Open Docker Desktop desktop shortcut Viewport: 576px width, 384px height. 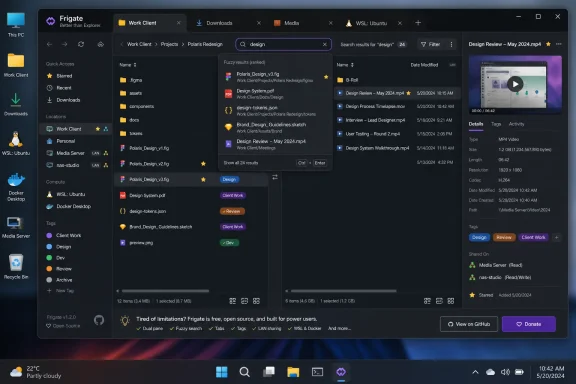click(x=16, y=187)
